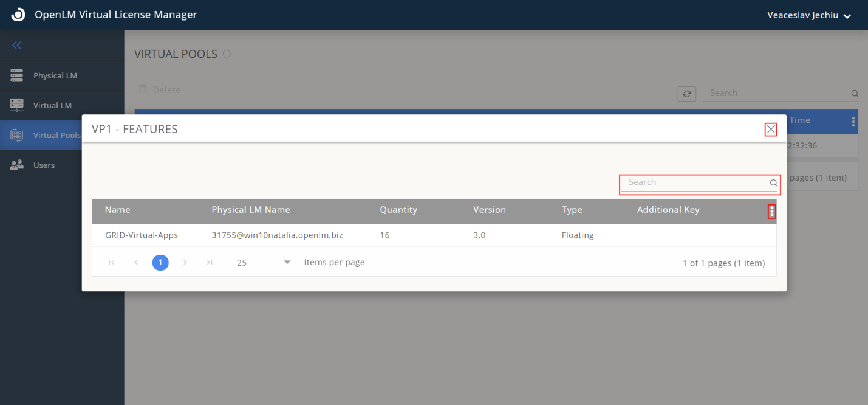Go to the next page arrow
868x405 pixels.
[185, 263]
